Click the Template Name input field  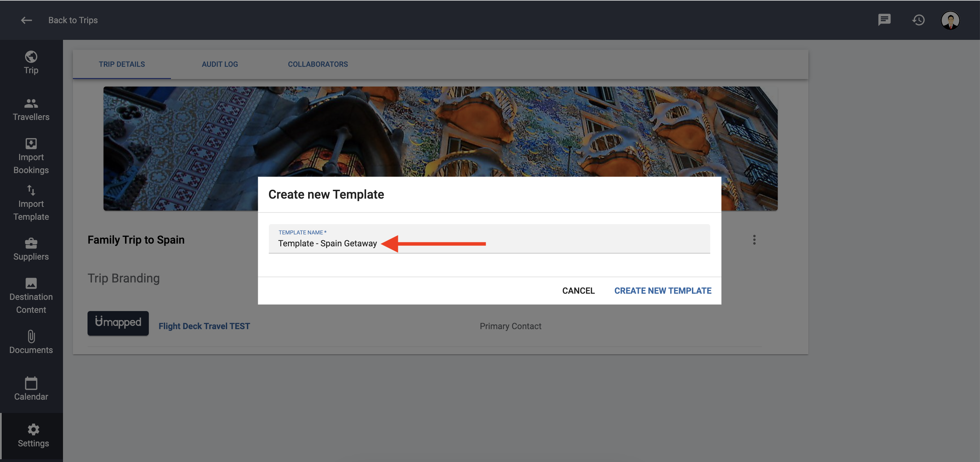tap(489, 239)
